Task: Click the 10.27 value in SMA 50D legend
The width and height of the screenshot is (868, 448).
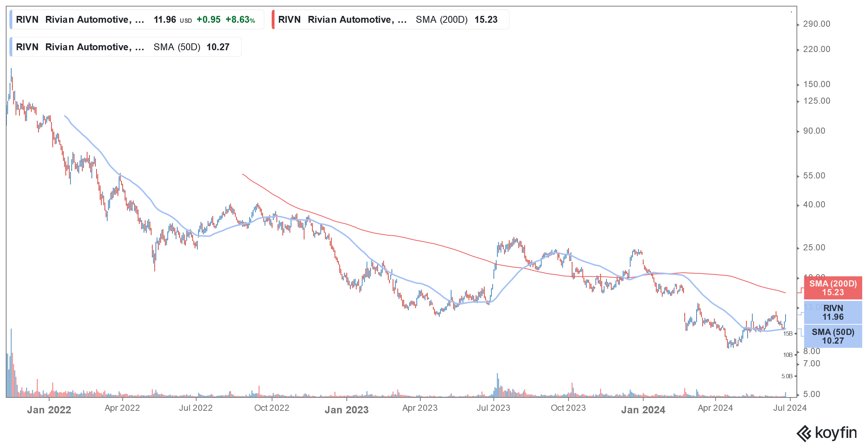Action: pos(218,47)
